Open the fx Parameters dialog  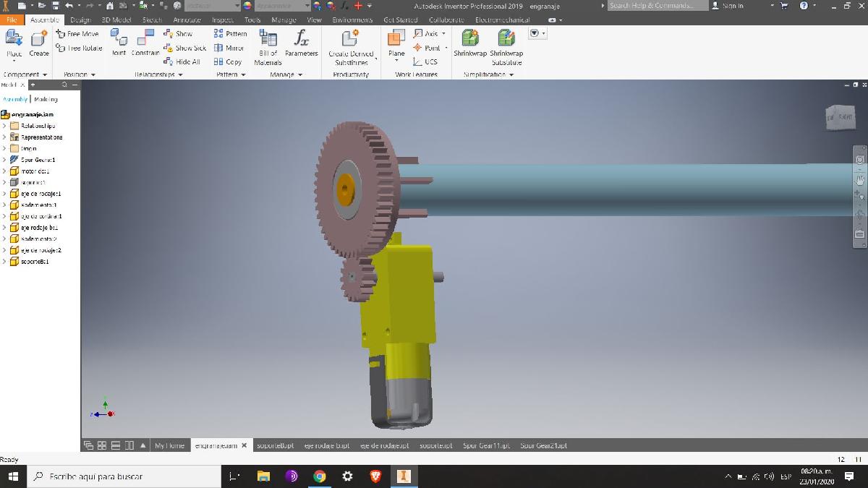[x=302, y=43]
